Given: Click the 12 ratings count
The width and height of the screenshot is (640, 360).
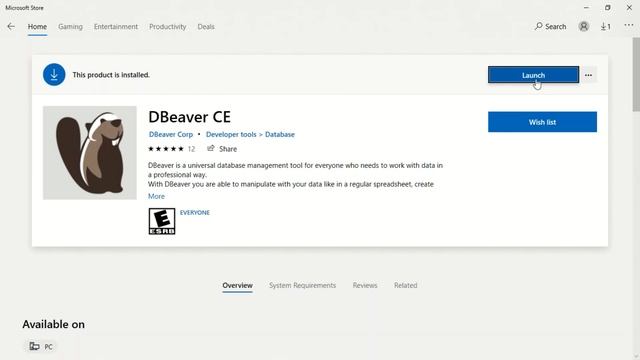Looking at the screenshot, I should 191,149.
